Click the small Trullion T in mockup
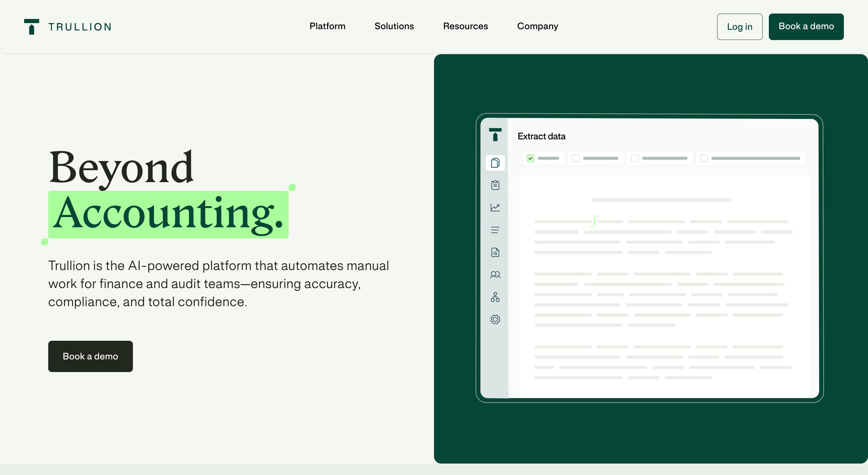The height and width of the screenshot is (475, 868). (x=495, y=134)
